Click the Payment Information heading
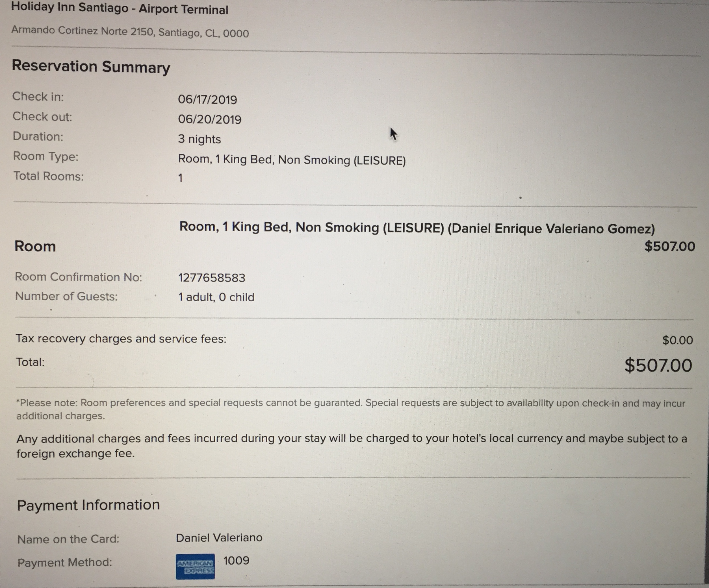This screenshot has height=588, width=709. point(88,505)
